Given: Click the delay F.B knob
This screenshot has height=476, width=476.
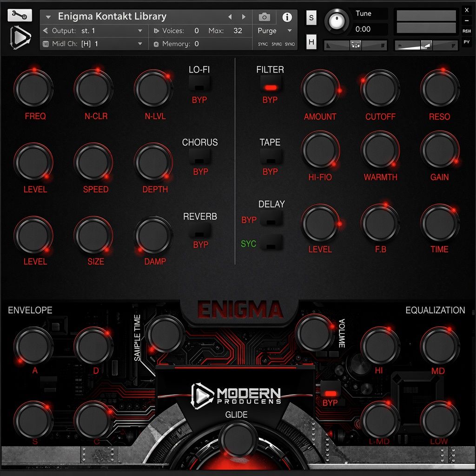Looking at the screenshot, I should 380,223.
